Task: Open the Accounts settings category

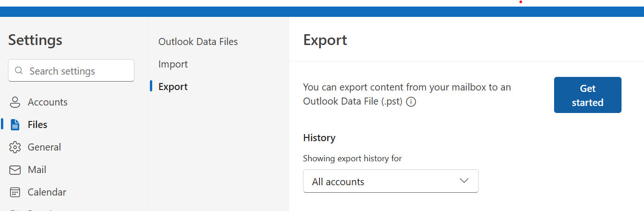Action: click(x=47, y=102)
